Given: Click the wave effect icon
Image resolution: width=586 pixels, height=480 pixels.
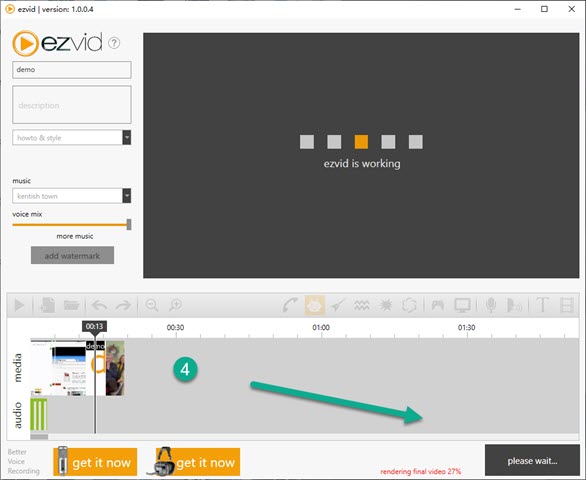Looking at the screenshot, I should pyautogui.click(x=362, y=305).
